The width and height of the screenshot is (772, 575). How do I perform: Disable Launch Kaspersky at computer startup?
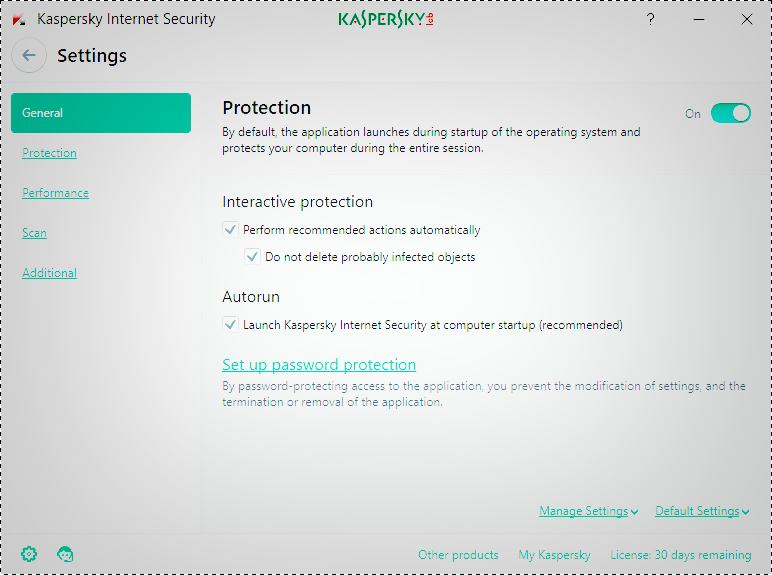coord(230,325)
